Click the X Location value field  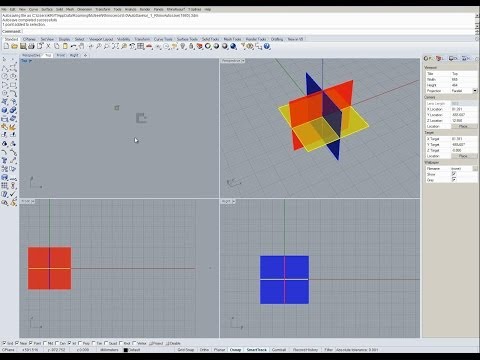464,109
